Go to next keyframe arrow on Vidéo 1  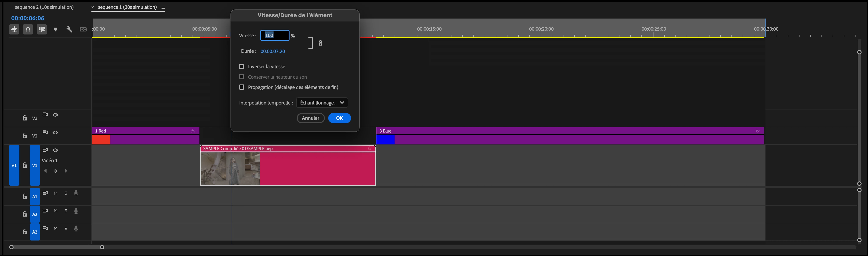click(x=66, y=171)
